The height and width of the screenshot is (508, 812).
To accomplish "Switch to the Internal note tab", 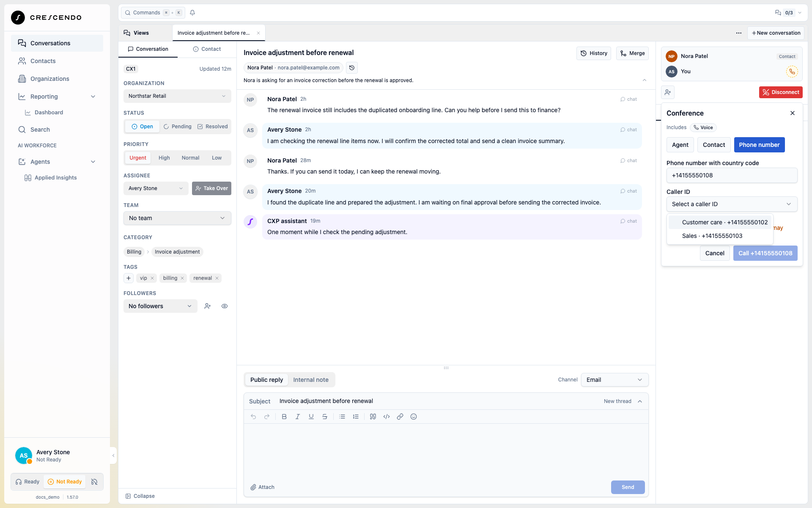I will (311, 380).
